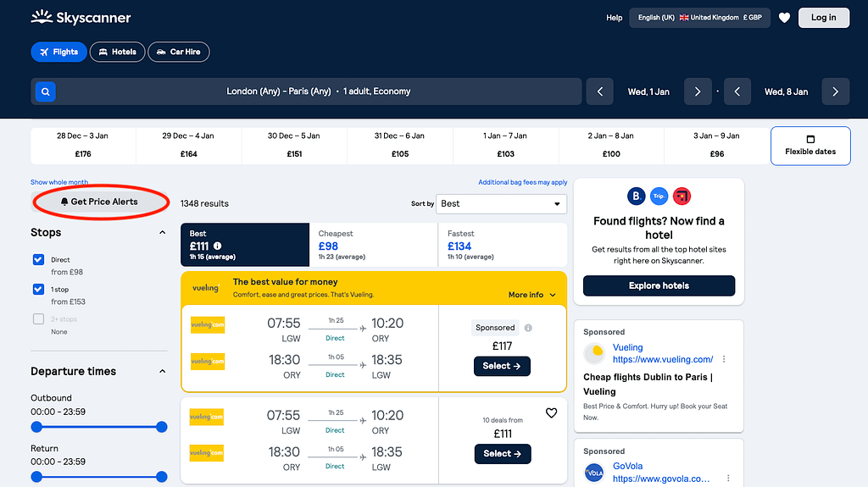Screen dimensions: 868x487
Task: Click vueling.com logo on sponsored outbound flight
Action: [208, 325]
